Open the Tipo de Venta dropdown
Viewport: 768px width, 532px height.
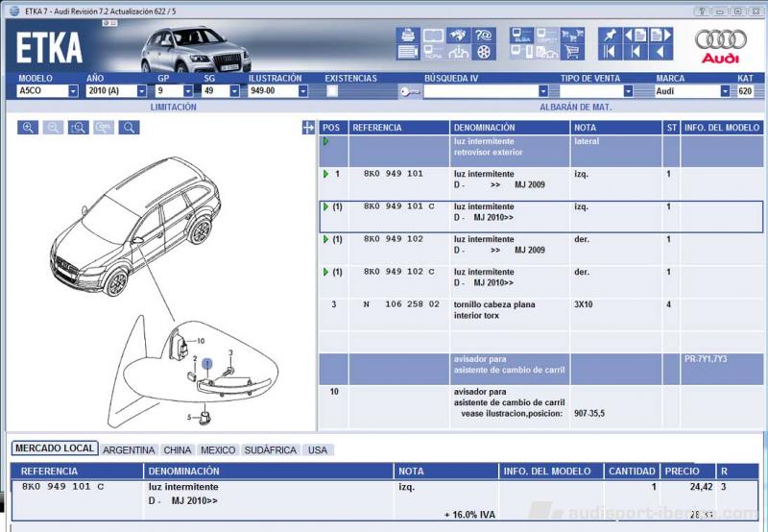click(x=628, y=91)
